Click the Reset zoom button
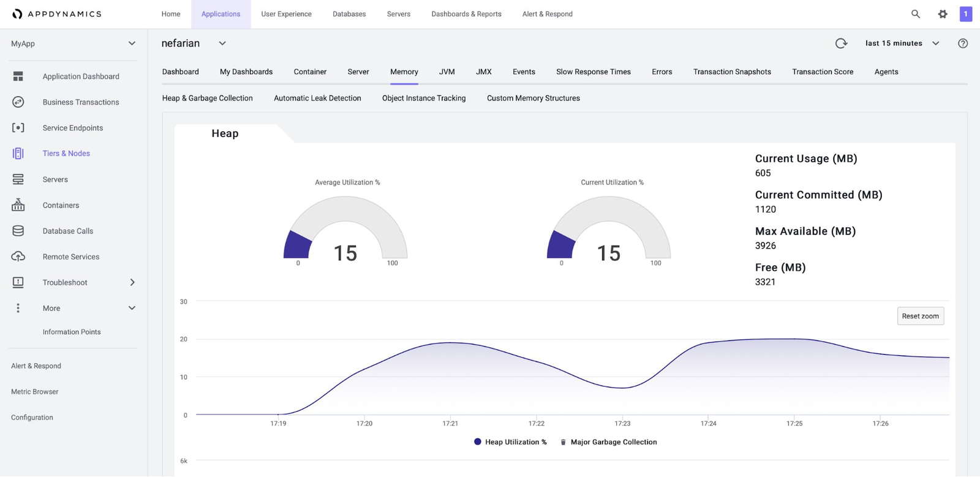 point(921,316)
